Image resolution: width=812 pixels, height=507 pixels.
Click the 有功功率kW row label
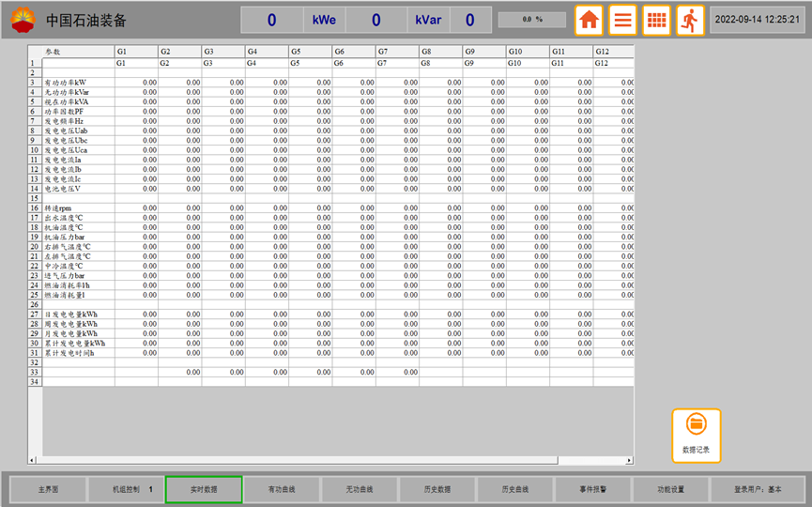tap(66, 83)
